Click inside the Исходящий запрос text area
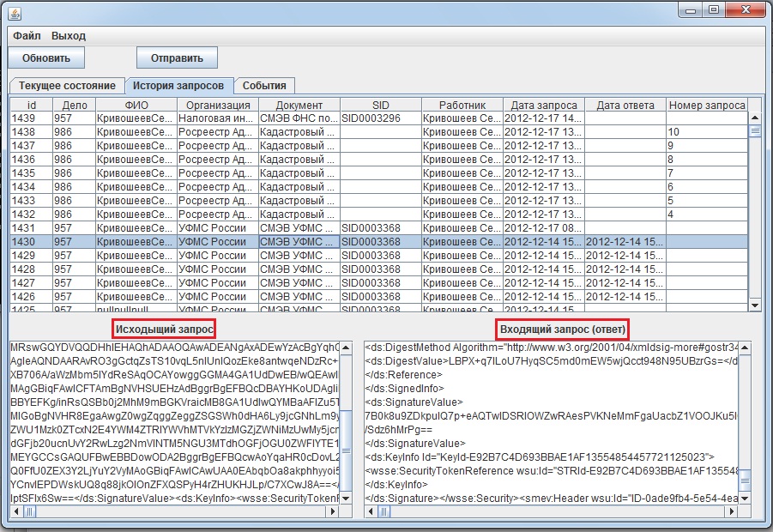Viewport: 773px width, 532px height. tap(172, 420)
